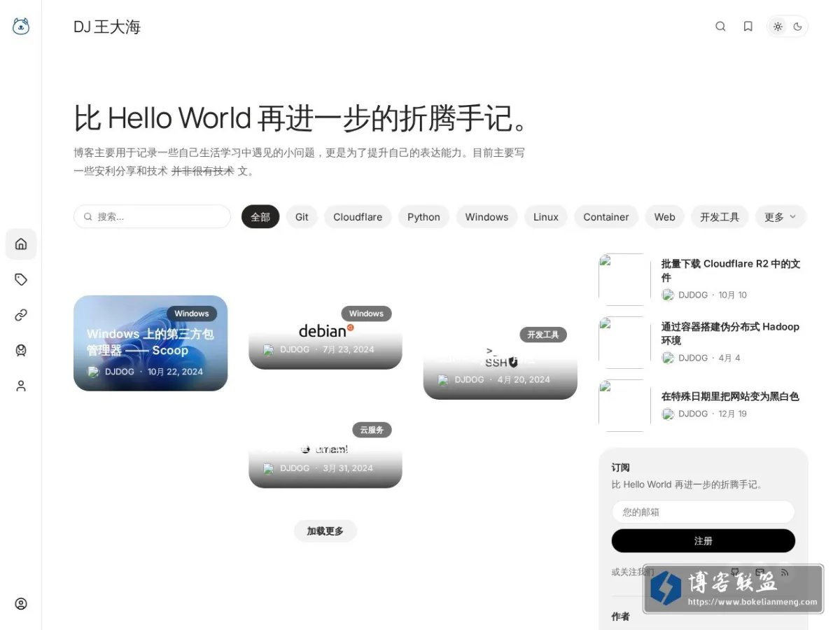Image resolution: width=840 pixels, height=630 pixels.
Task: Filter posts by Web tag
Action: (x=664, y=217)
